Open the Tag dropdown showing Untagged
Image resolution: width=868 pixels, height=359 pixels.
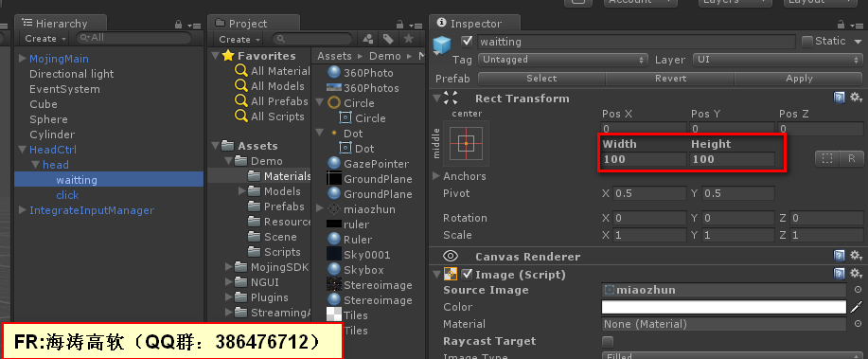point(563,60)
